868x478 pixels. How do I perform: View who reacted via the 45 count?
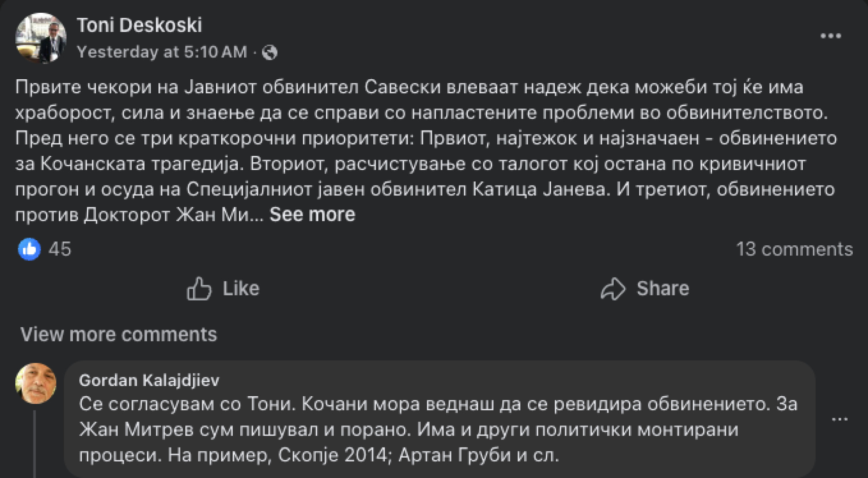[60, 249]
